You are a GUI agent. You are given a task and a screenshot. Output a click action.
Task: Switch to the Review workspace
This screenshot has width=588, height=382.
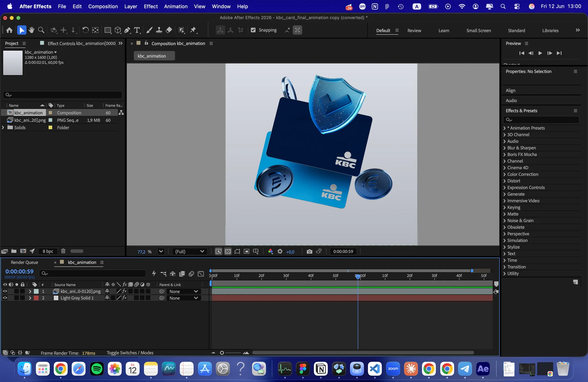(414, 30)
